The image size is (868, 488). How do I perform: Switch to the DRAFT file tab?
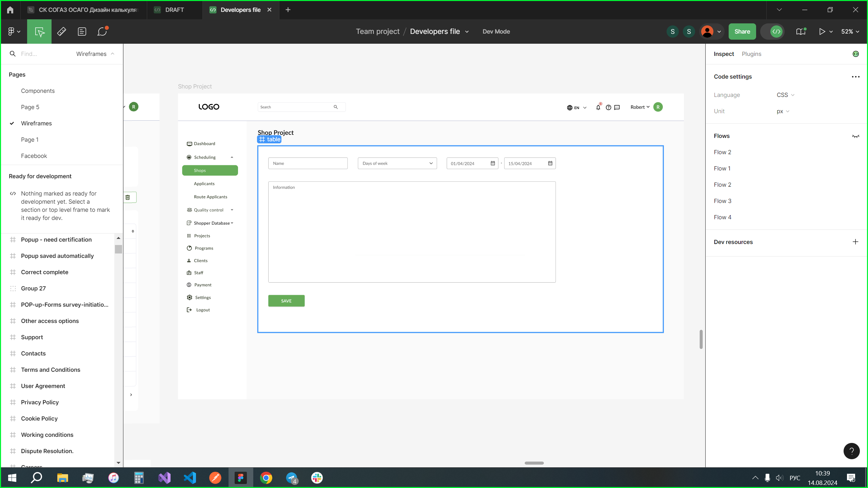click(x=174, y=10)
